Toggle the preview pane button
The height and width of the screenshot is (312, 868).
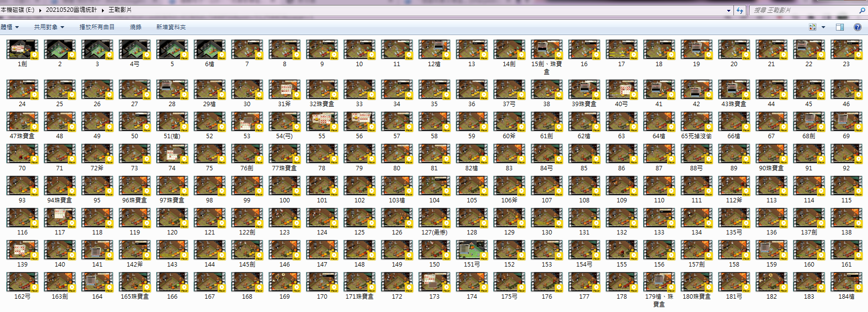point(840,27)
